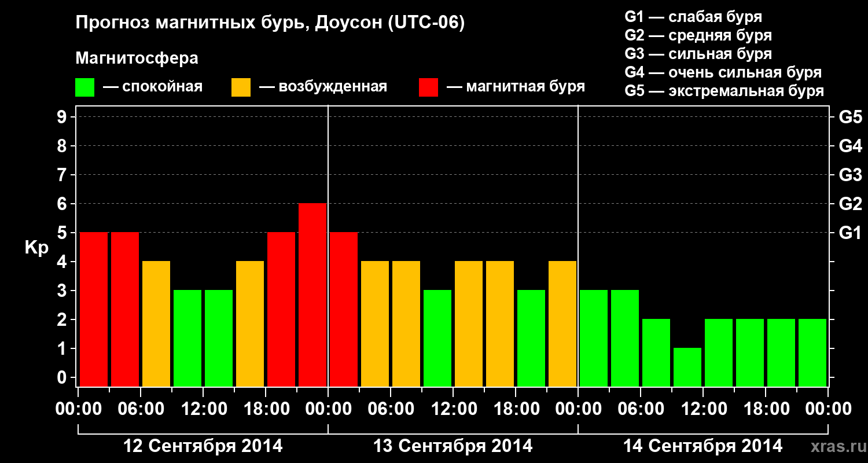Screen dimensions: 868x463
Task: Click the yellow Kp 4 bar at 06:00 13 September
Action: coord(406,324)
